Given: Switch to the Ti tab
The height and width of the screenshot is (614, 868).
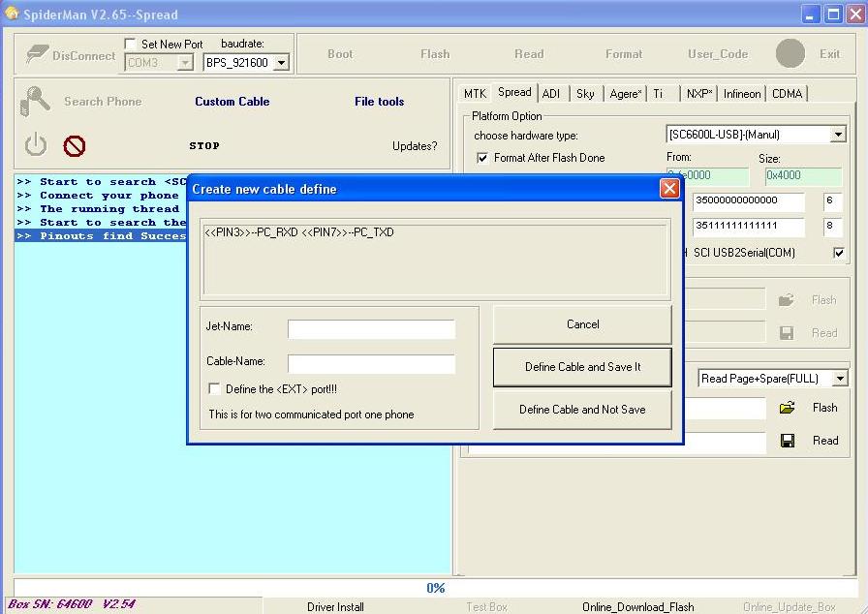Looking at the screenshot, I should (658, 94).
